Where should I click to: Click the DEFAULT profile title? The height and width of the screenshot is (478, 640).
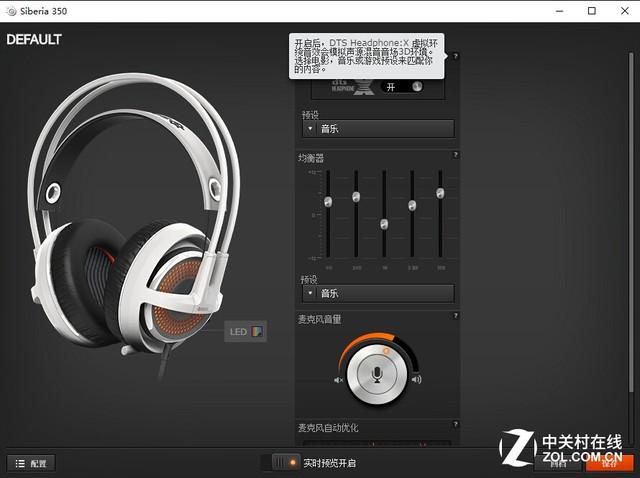(x=34, y=40)
